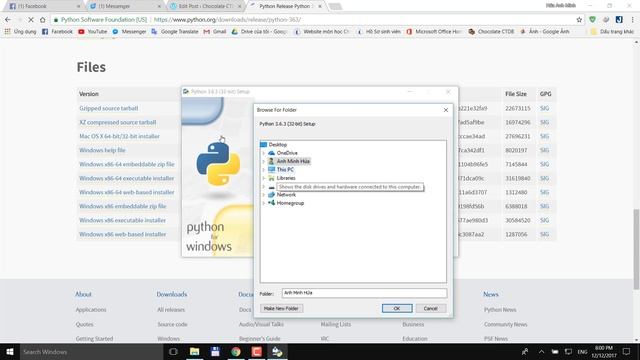Viewport: 640px width, 360px height.
Task: Go to the browser home page icon
Action: (42, 20)
